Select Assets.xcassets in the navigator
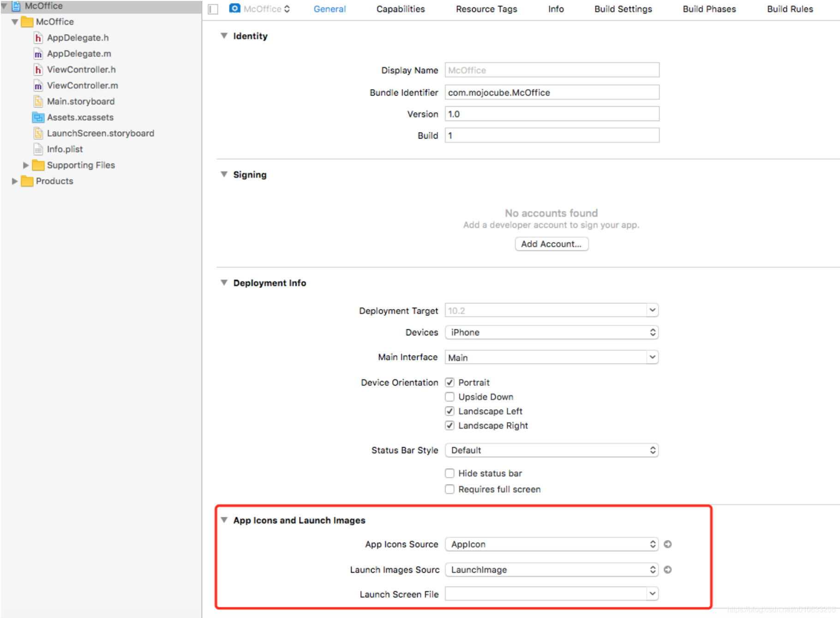 point(80,118)
